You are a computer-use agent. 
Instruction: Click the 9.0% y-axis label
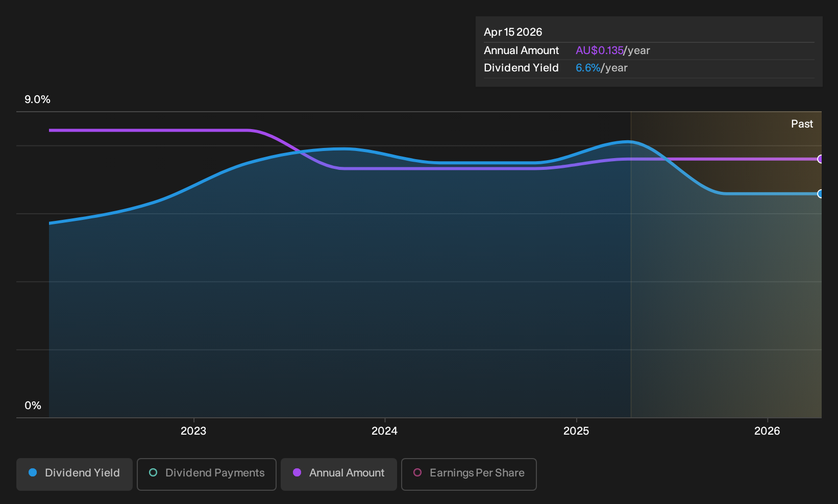(37, 99)
